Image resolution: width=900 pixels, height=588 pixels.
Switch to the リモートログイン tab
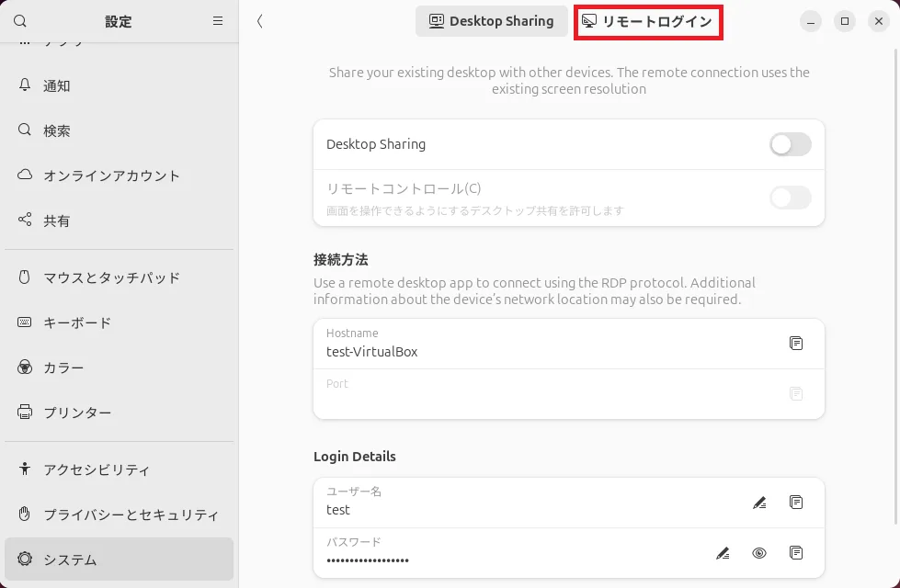click(x=648, y=21)
